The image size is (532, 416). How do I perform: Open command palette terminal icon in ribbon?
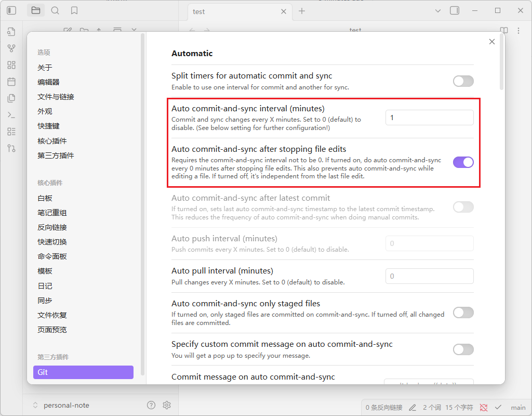click(11, 115)
